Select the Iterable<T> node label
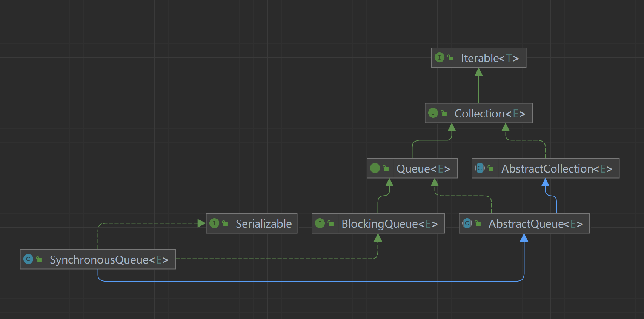644x319 pixels. click(490, 58)
